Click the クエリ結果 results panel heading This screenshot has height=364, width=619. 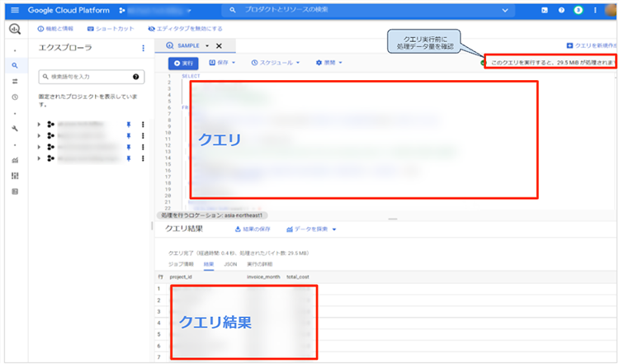[x=184, y=229]
